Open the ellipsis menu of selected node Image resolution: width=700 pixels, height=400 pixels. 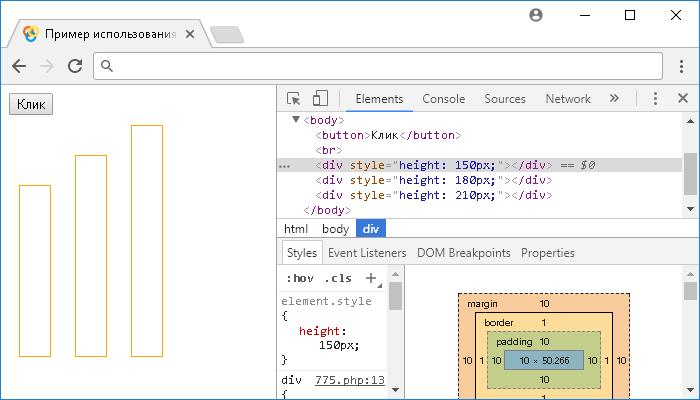(284, 166)
